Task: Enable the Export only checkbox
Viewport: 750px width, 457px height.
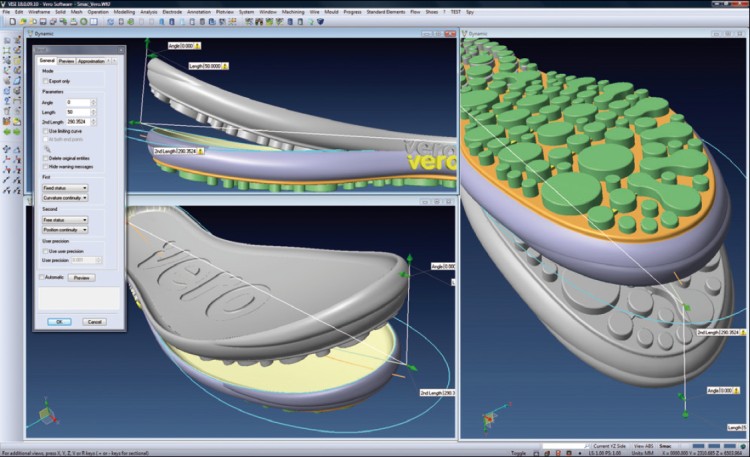Action: [x=44, y=81]
